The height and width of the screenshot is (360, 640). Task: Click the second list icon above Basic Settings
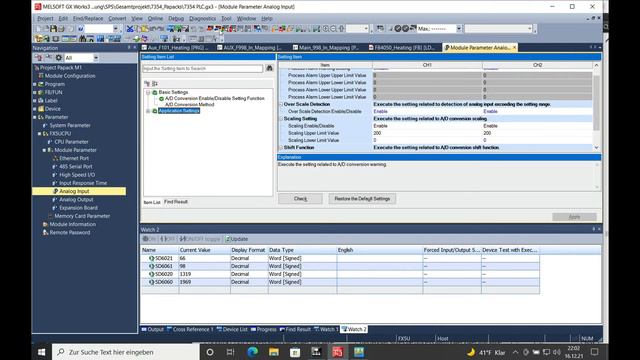point(155,83)
